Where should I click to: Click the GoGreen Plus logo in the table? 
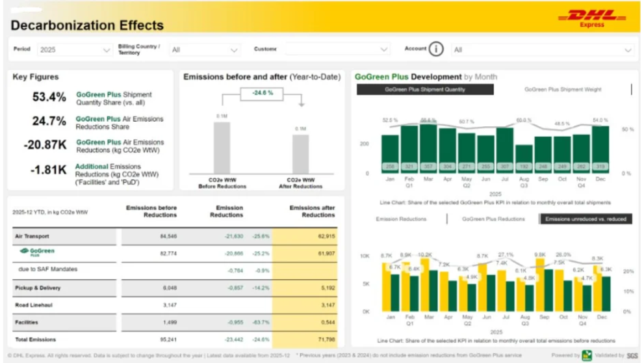[x=37, y=252]
